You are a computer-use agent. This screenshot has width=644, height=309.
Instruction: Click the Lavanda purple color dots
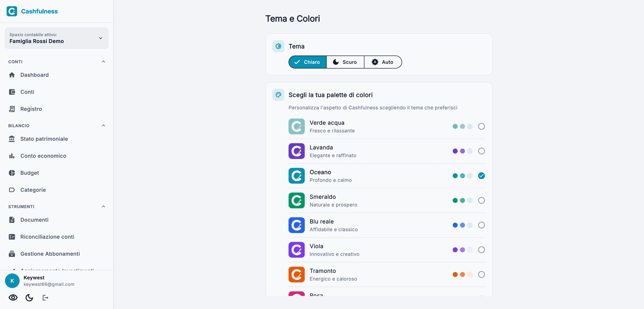pyautogui.click(x=463, y=151)
